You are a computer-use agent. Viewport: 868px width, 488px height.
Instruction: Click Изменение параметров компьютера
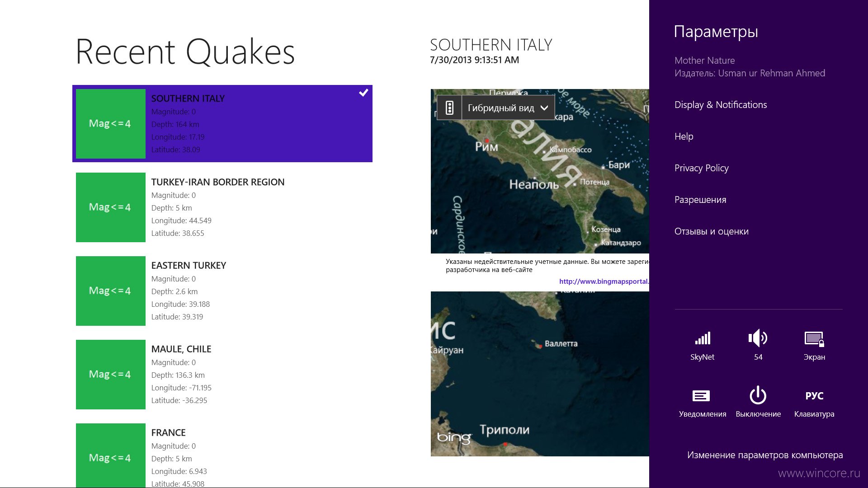[x=765, y=455]
